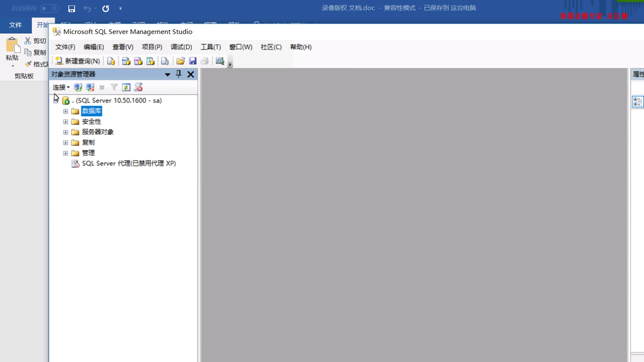
Task: Click Word's Cut (剪切) button
Action: point(35,41)
